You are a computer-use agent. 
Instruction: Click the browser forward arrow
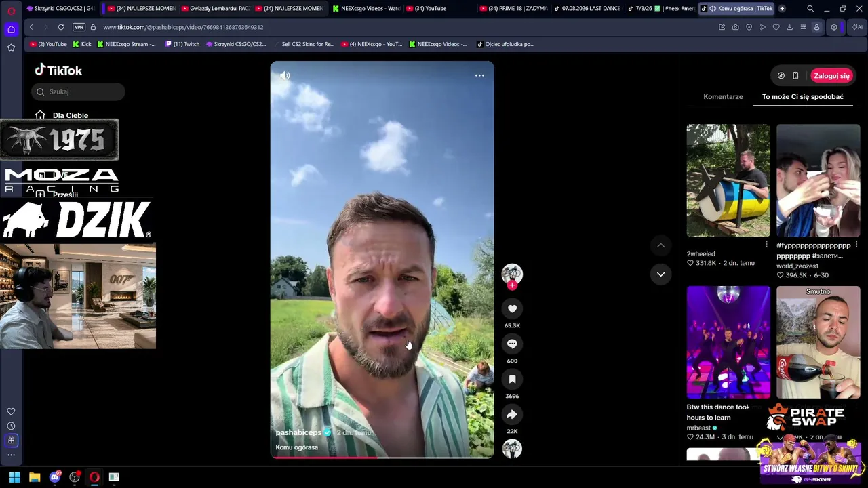click(x=45, y=27)
